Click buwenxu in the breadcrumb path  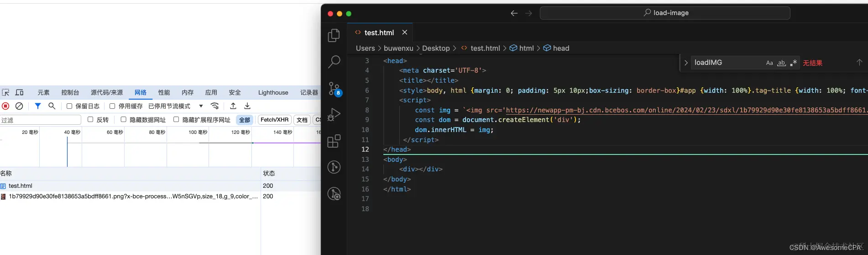pos(398,48)
